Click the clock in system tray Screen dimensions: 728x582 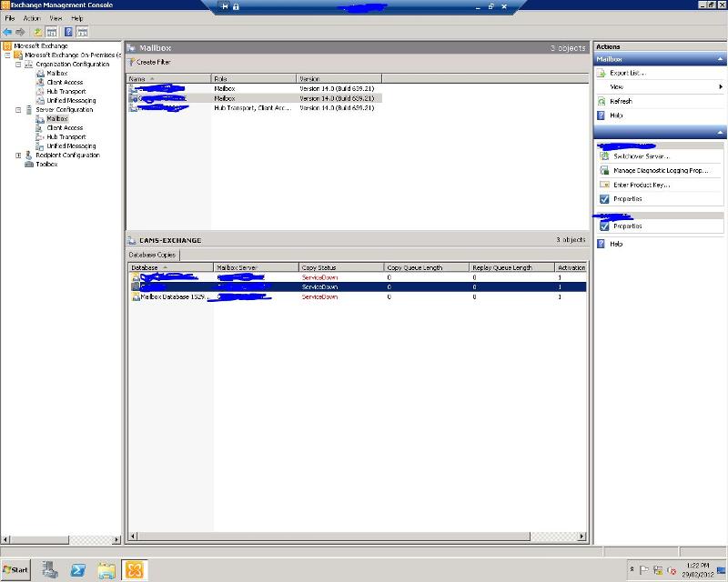pos(697,570)
